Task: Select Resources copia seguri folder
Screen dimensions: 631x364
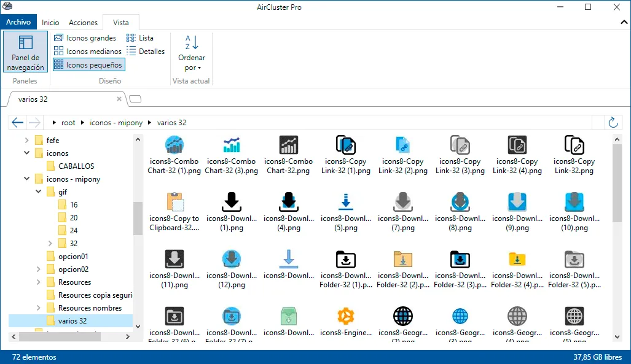Action: 89,295
